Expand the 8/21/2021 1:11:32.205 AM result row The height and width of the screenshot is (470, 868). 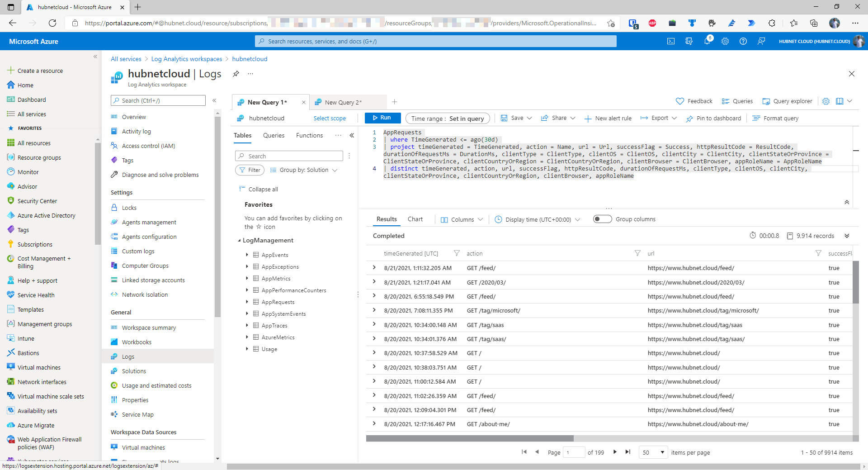(374, 268)
